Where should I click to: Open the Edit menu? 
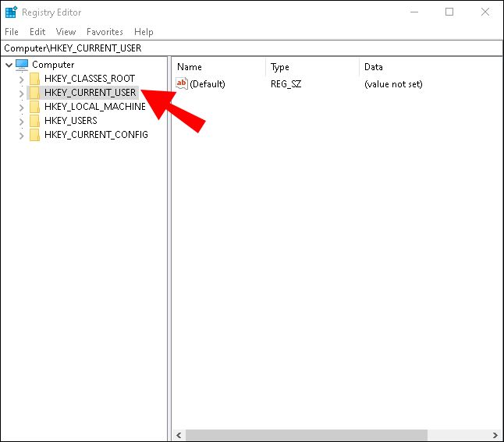(37, 32)
